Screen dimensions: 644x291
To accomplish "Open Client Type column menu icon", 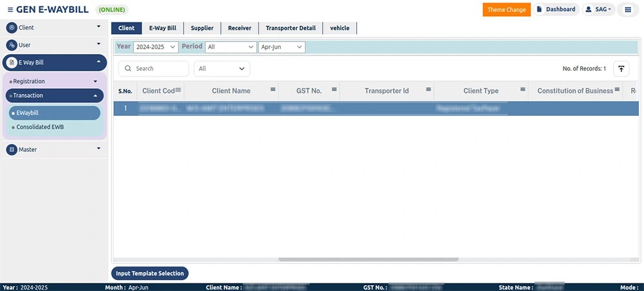I will click(523, 89).
